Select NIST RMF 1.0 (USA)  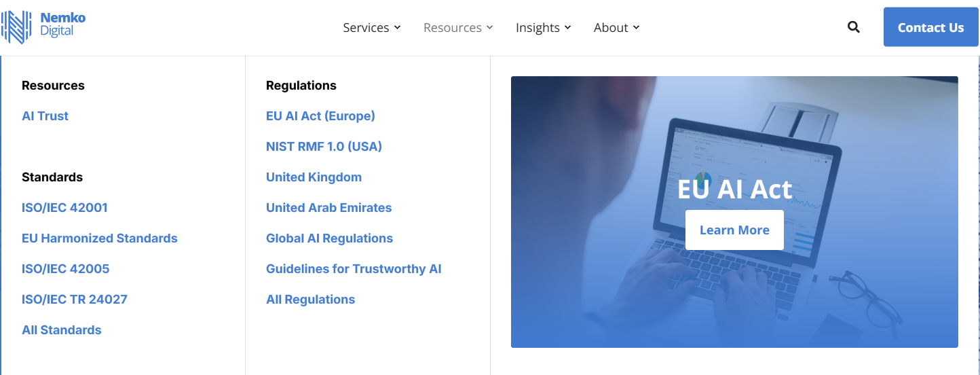point(324,147)
